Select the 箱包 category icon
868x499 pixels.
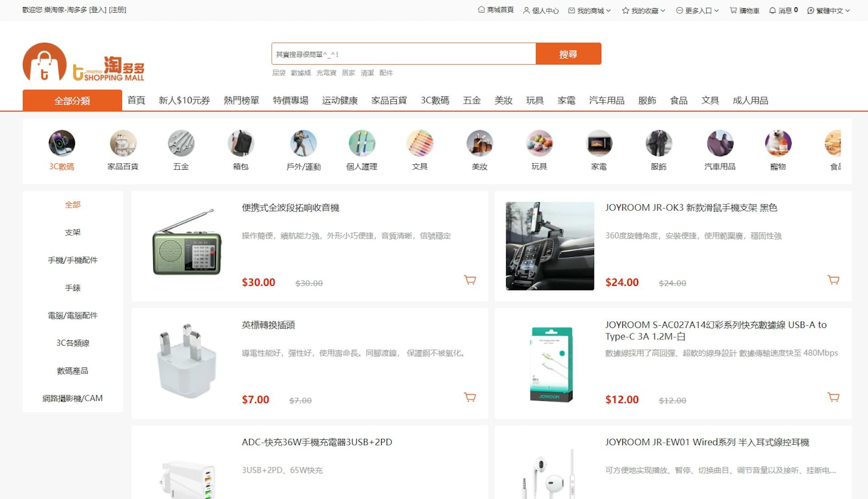coord(241,143)
